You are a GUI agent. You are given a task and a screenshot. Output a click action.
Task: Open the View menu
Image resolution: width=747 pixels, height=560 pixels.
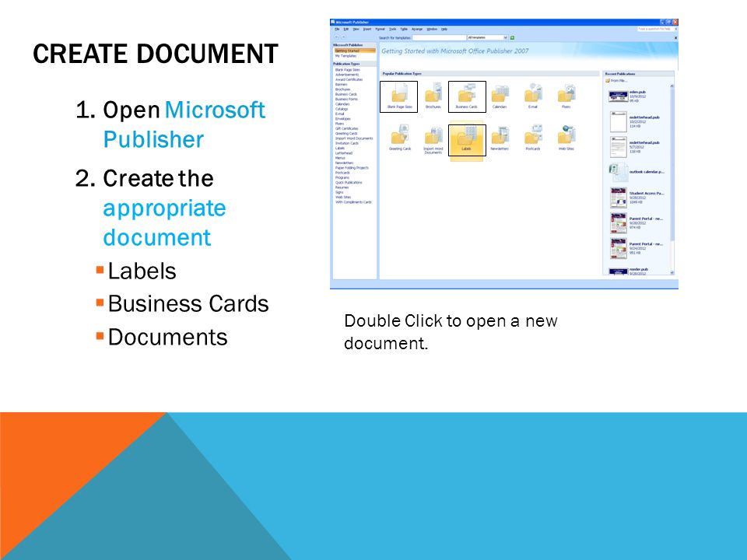coord(356,30)
